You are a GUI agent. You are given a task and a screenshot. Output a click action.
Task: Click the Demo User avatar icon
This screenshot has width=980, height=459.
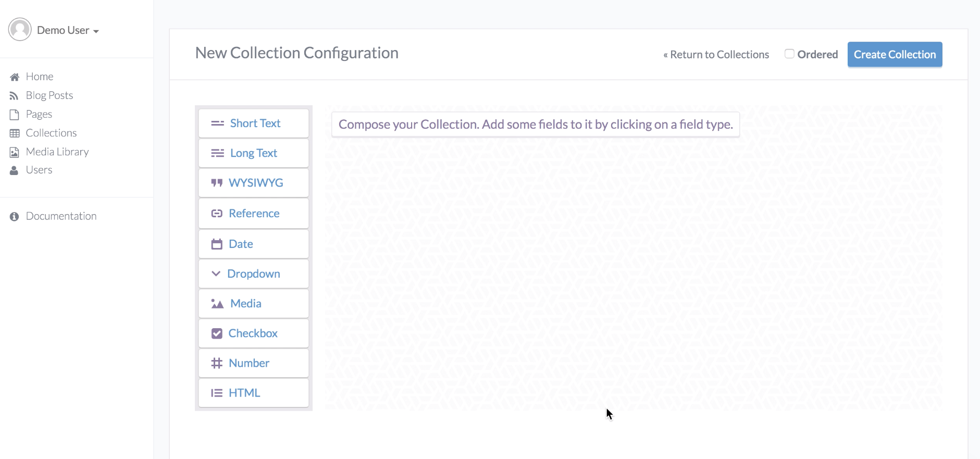coord(20,30)
